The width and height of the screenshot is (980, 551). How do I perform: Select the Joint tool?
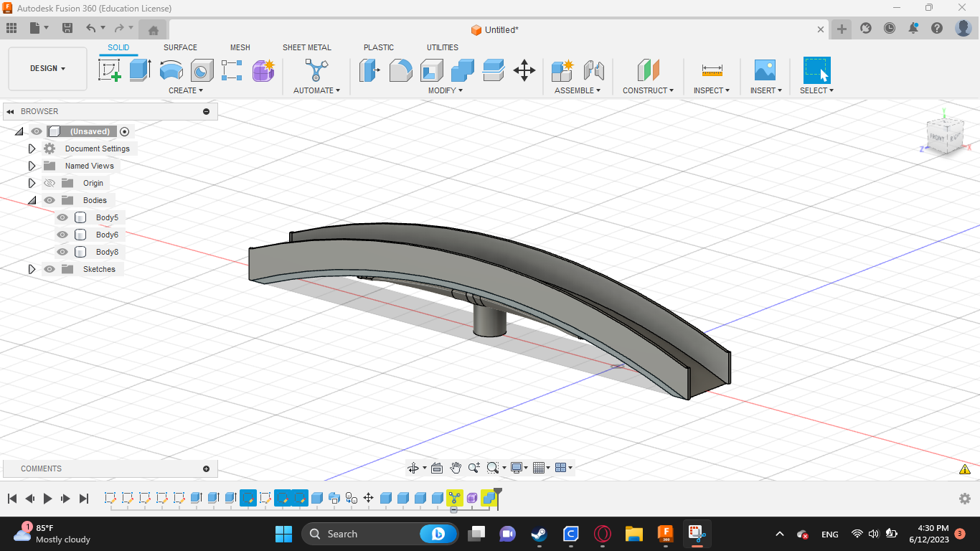[x=593, y=70]
